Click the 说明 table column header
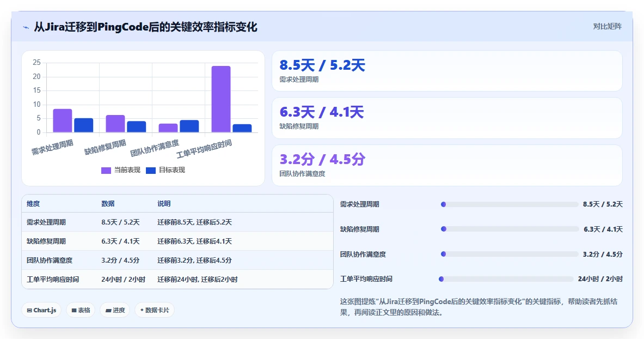The image size is (644, 339). [164, 204]
